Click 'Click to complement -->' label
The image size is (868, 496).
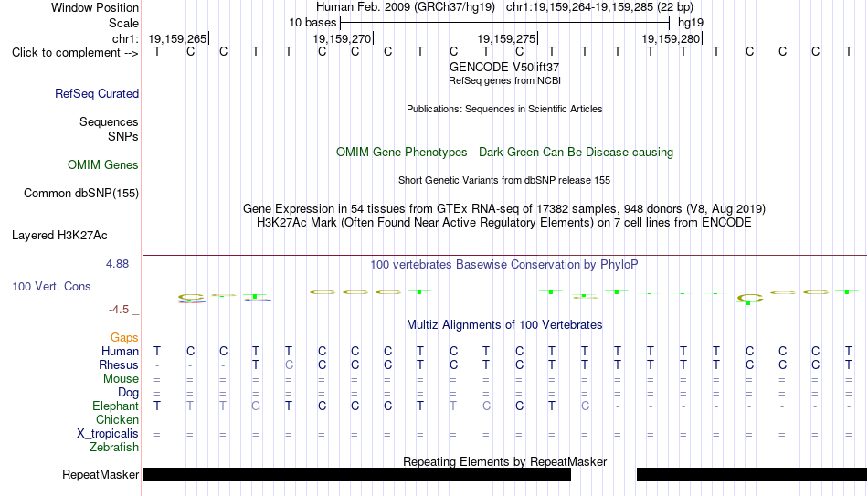[x=75, y=53]
